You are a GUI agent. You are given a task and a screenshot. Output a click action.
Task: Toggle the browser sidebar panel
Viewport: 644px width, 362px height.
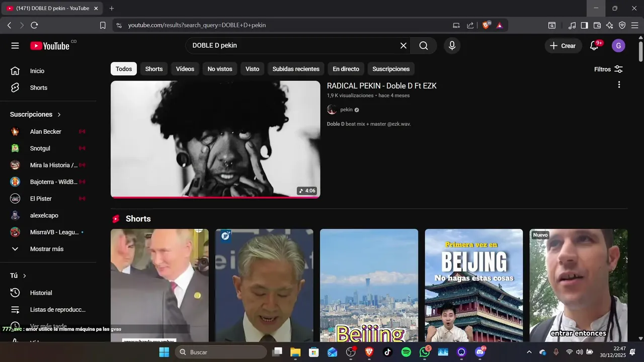584,25
